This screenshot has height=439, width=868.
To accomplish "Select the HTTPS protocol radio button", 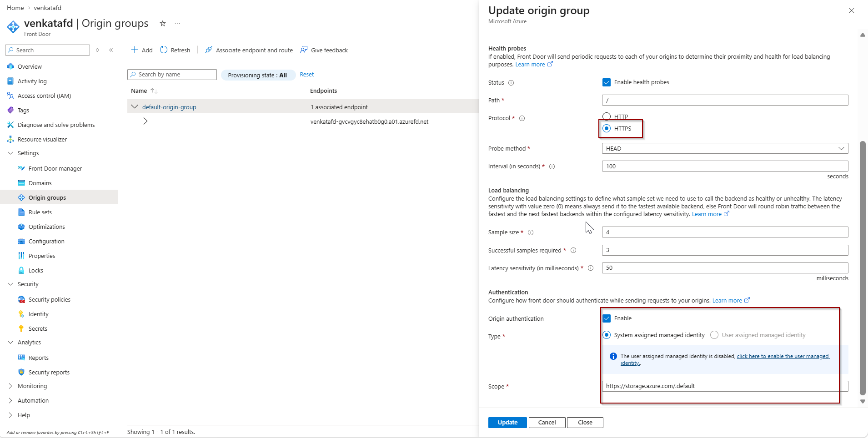I will click(607, 128).
